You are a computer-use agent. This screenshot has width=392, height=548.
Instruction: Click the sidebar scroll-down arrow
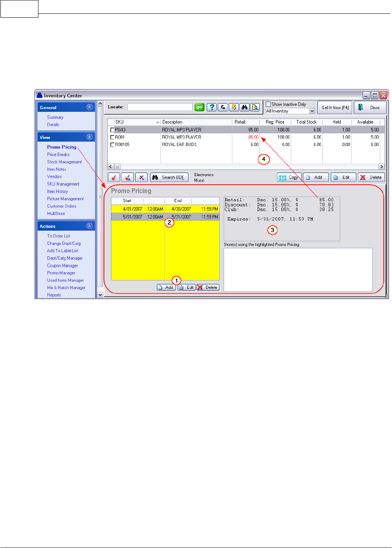[100, 295]
